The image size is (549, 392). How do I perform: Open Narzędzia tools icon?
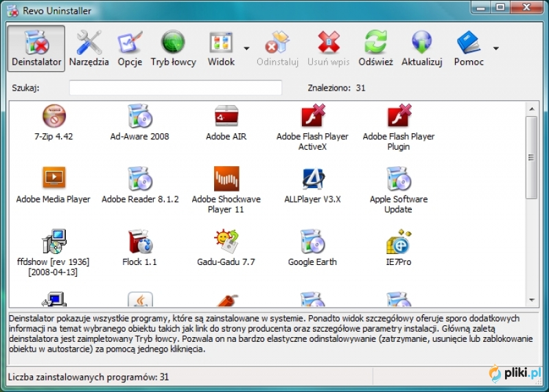(89, 43)
